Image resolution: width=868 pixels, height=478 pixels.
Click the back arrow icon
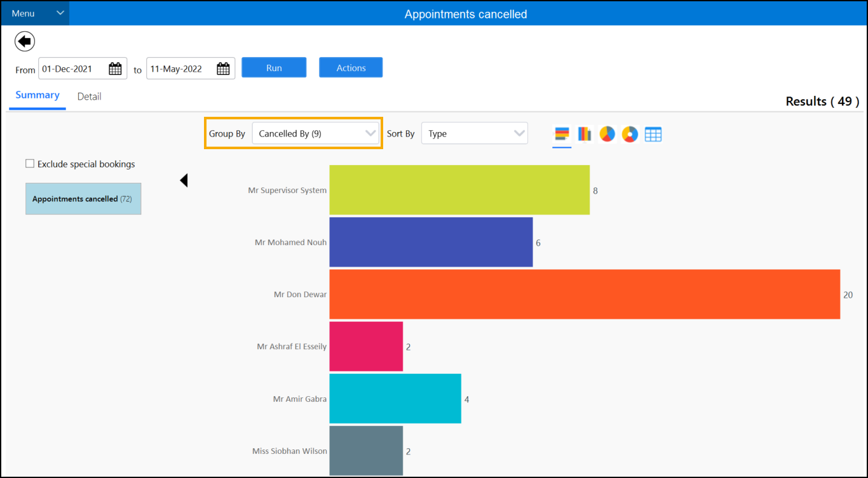[25, 42]
